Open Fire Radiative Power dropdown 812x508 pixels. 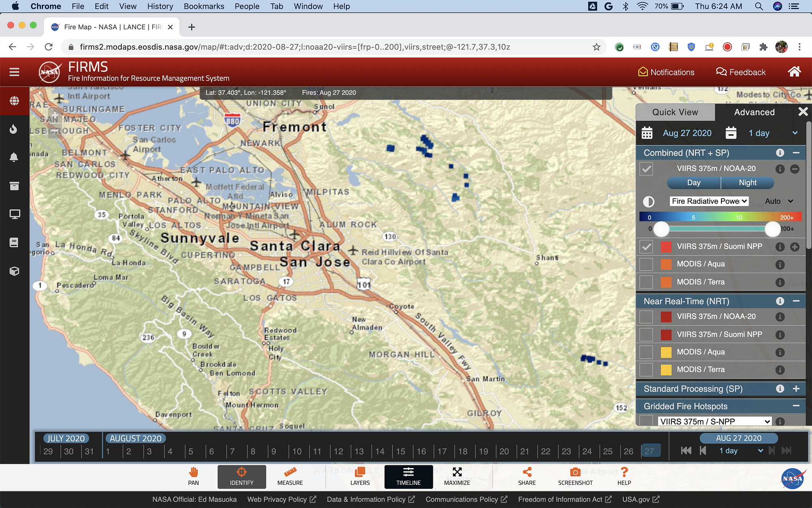click(709, 201)
